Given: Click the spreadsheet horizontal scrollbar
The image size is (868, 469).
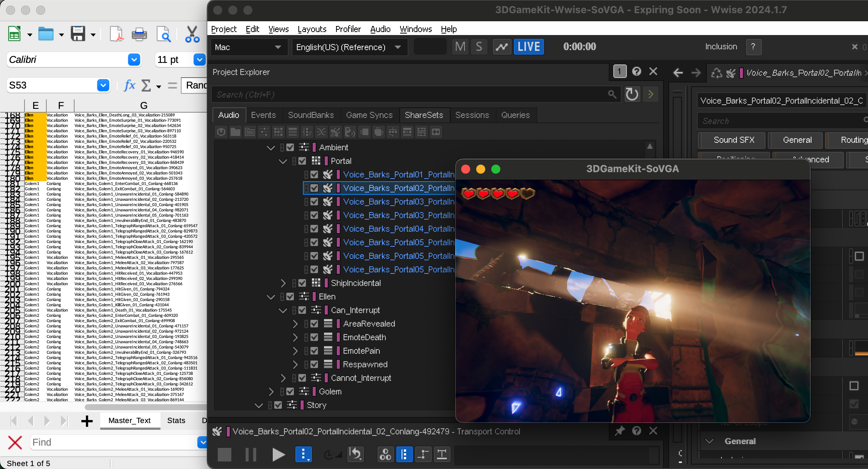Looking at the screenshot, I should (x=146, y=407).
